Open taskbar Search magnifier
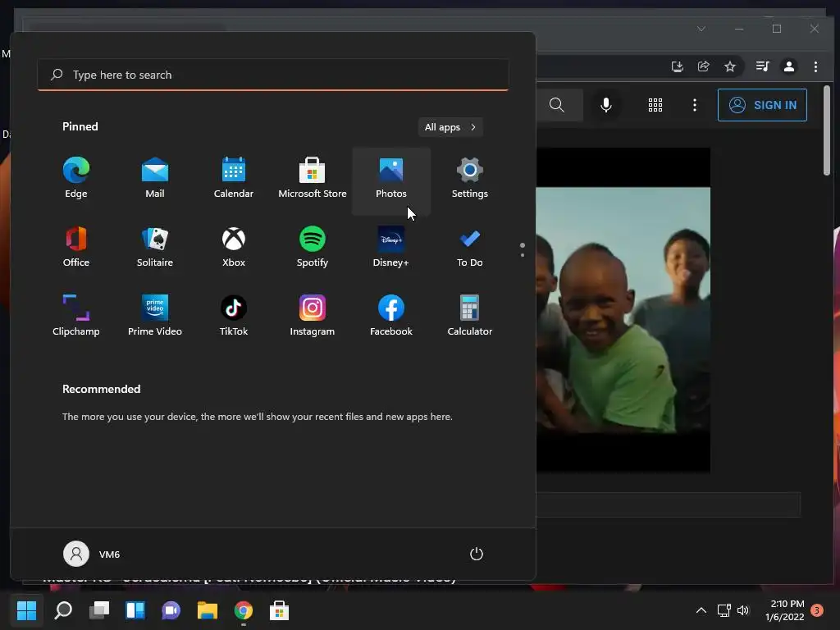The width and height of the screenshot is (840, 630). [63, 610]
